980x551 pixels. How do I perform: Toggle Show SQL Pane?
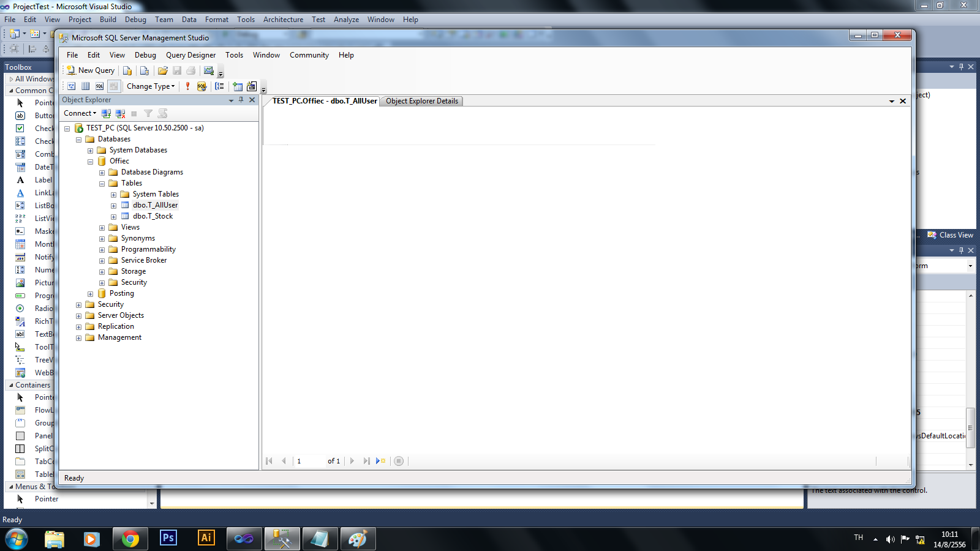(x=99, y=86)
